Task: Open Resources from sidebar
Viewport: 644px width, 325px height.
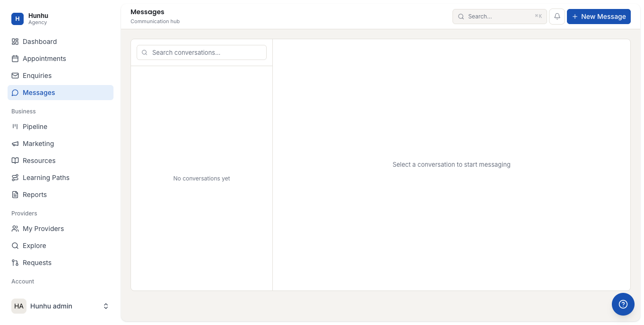Action: point(61,161)
